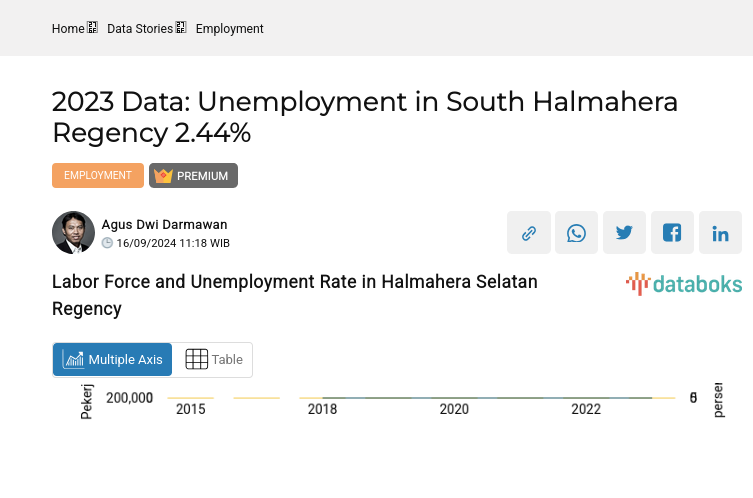Click the article headline about South Halmahera
This screenshot has height=498, width=753.
(x=364, y=117)
